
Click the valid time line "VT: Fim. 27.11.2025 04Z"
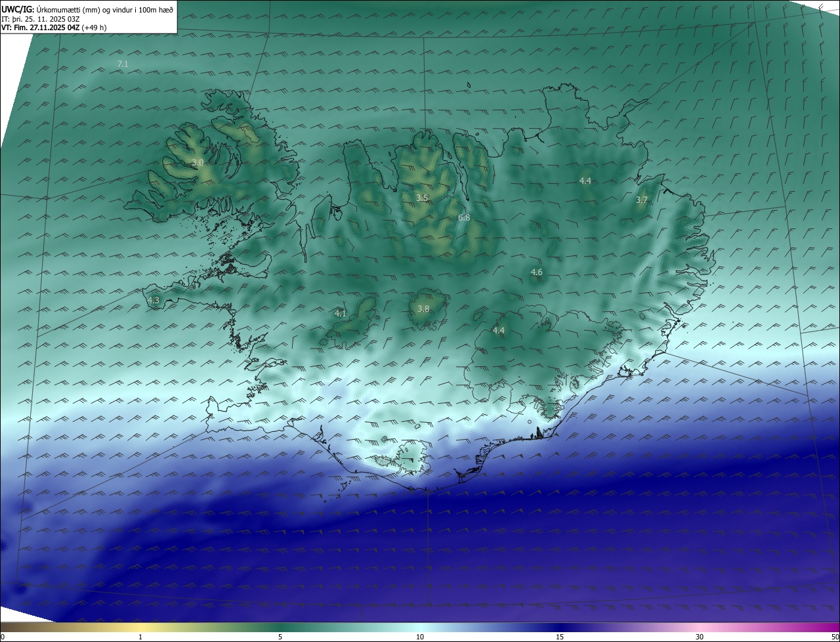tap(41, 28)
